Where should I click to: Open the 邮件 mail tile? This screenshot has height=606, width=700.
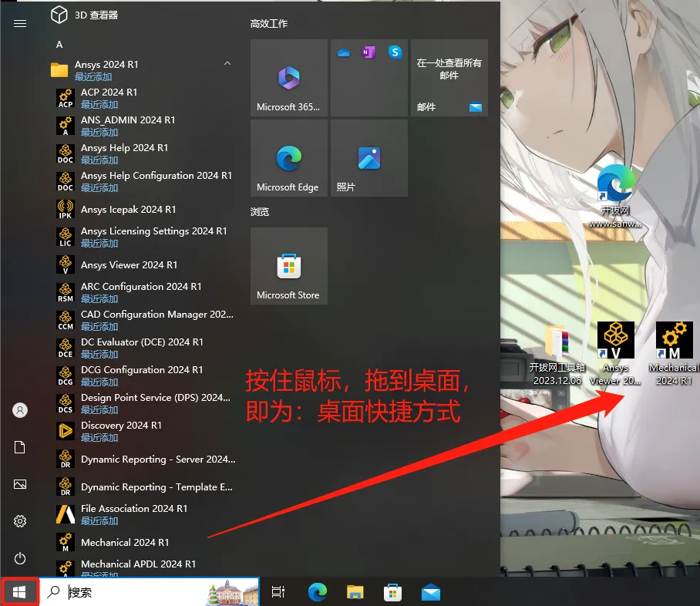click(449, 78)
